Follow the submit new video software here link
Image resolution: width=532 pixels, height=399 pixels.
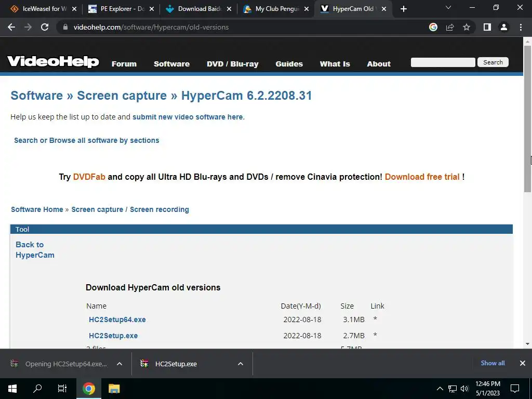(188, 117)
